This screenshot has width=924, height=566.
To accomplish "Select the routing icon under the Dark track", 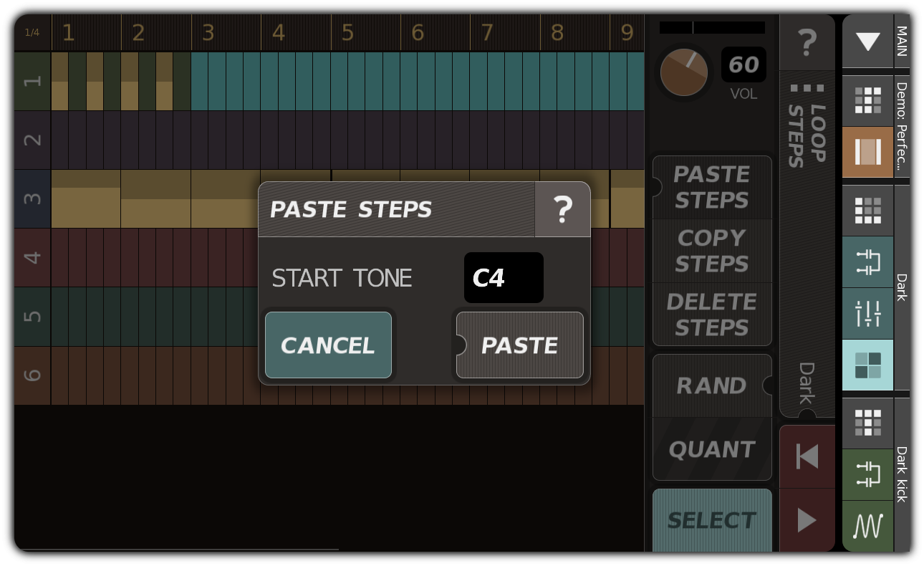I will 867,262.
